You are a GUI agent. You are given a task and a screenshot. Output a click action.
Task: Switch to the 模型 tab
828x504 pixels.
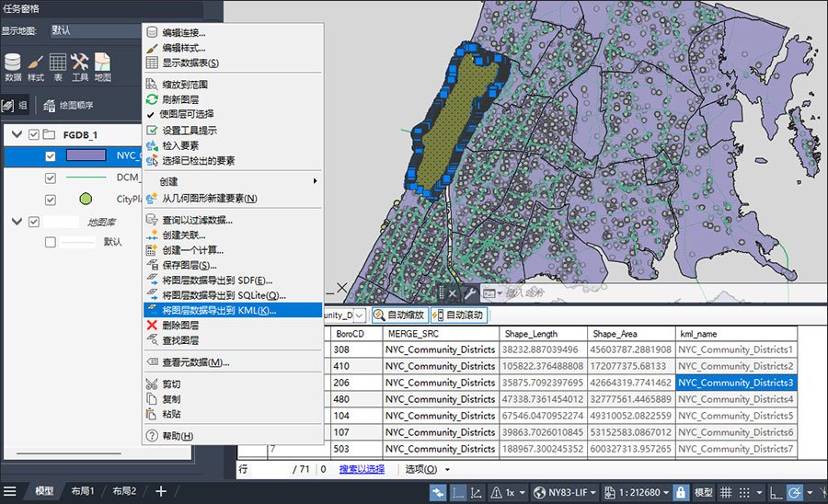[x=44, y=491]
